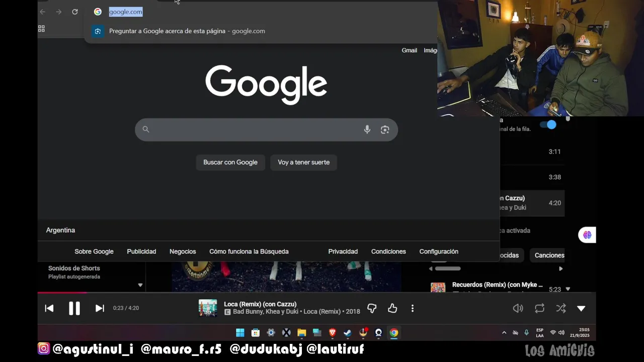The width and height of the screenshot is (644, 362).
Task: Click the horizontal scrollbar under filter chips
Action: pyautogui.click(x=448, y=268)
